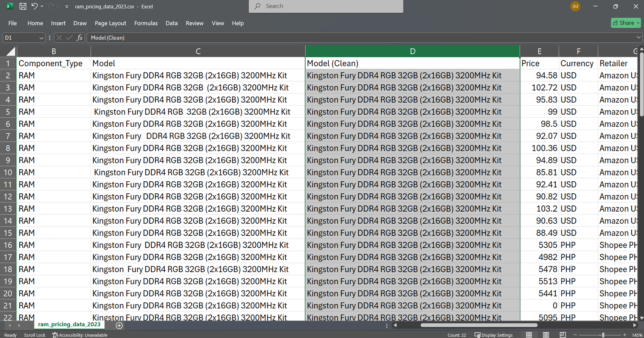Image resolution: width=644 pixels, height=338 pixels.
Task: Open the JM account profile avatar
Action: tap(575, 6)
